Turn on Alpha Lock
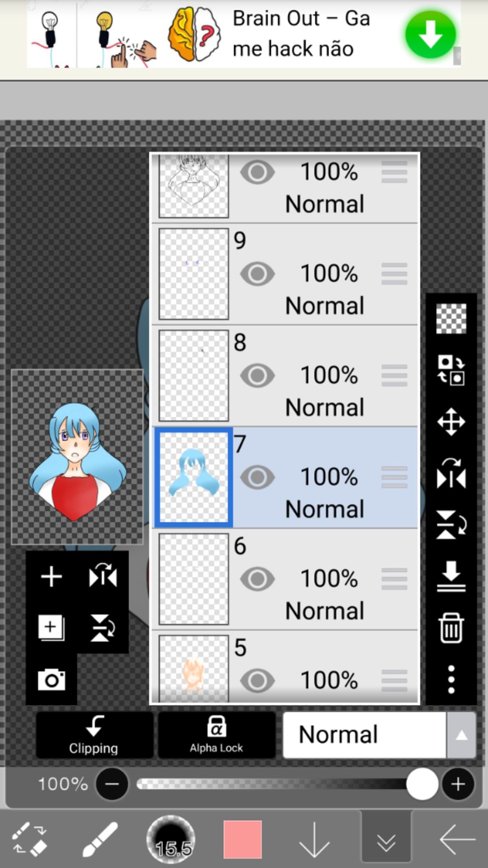 [x=216, y=735]
